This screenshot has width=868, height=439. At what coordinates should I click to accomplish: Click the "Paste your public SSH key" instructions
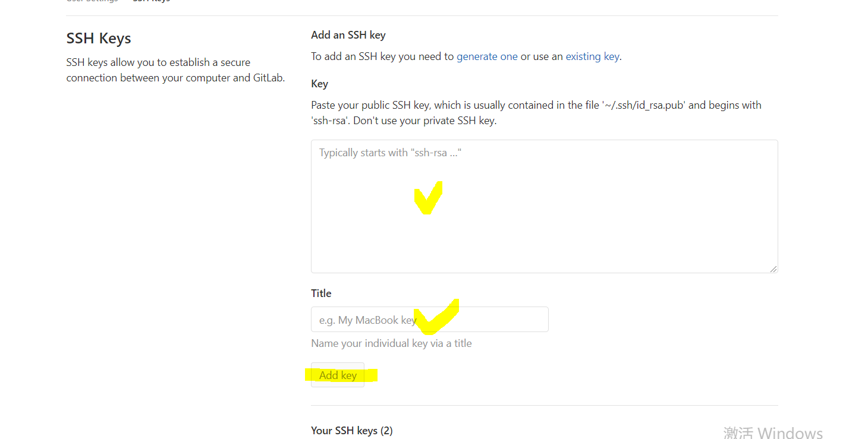point(535,112)
